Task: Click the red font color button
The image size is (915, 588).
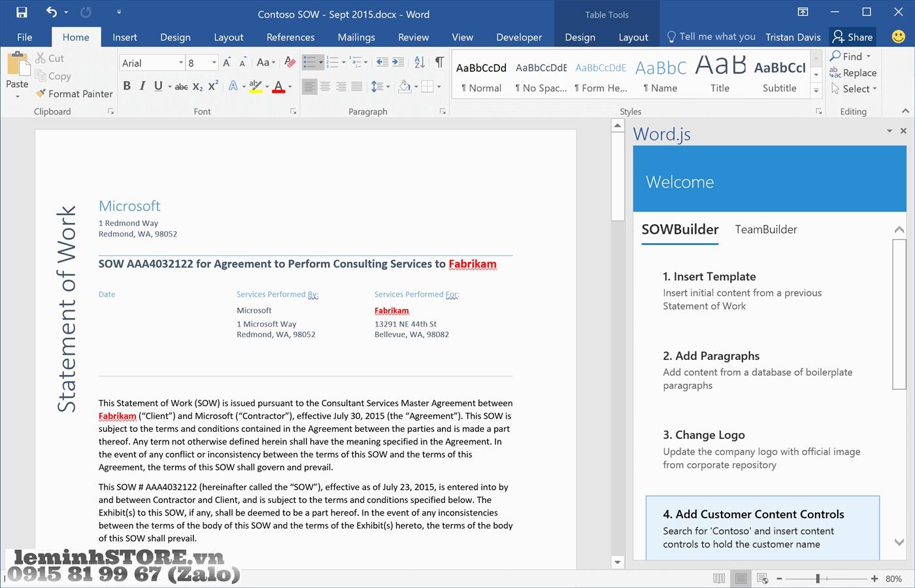Action: click(x=278, y=86)
